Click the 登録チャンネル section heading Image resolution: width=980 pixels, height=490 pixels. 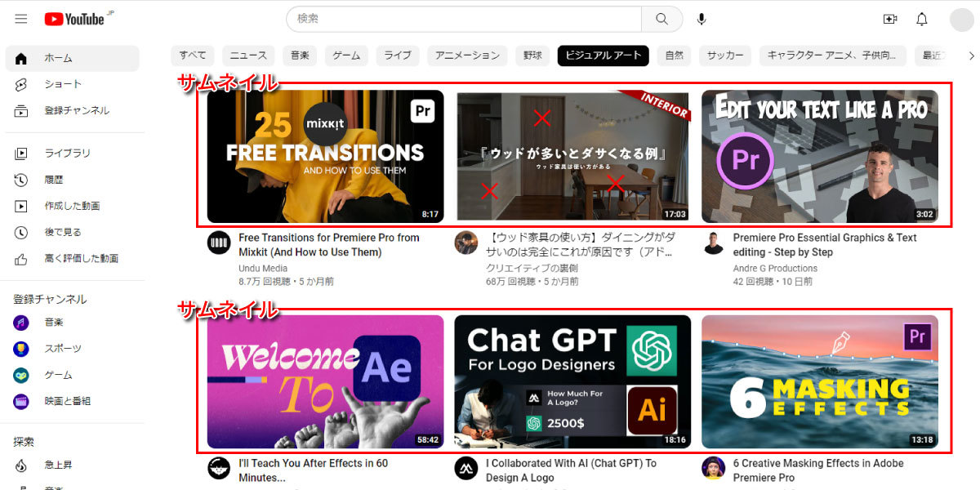[x=50, y=299]
